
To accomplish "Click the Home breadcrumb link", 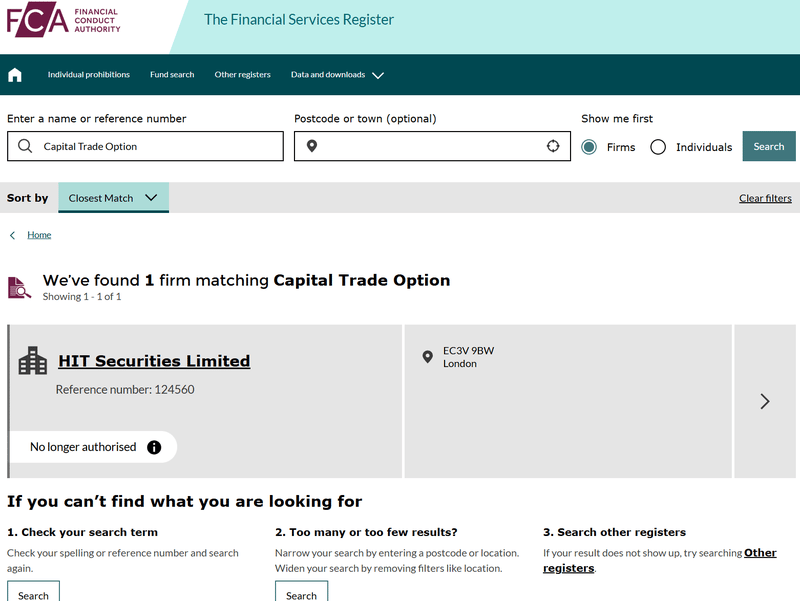I will point(39,235).
